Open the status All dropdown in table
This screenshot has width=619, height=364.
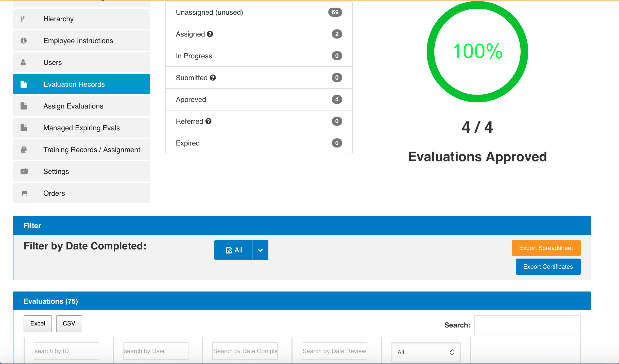point(425,352)
